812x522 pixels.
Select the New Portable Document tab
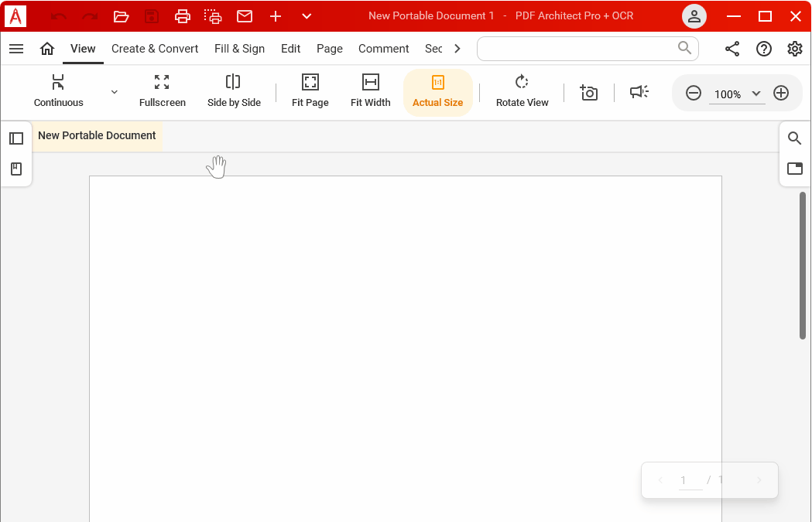click(x=97, y=136)
